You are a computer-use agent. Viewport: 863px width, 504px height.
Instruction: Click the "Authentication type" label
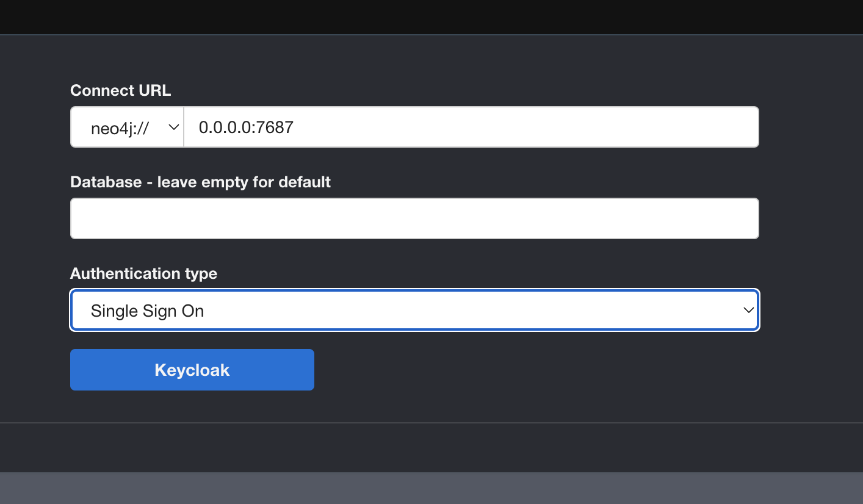pyautogui.click(x=144, y=273)
